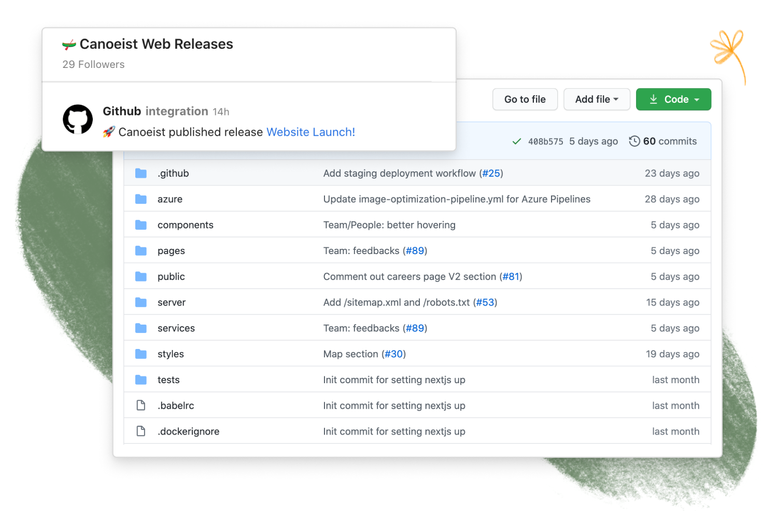The width and height of the screenshot is (763, 532).
Task: Open commit hash 408b575
Action: pos(545,142)
